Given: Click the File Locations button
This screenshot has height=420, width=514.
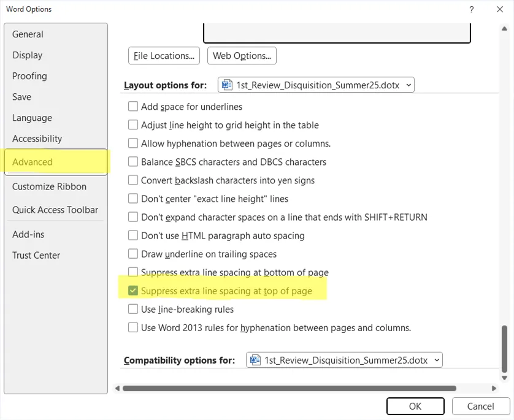Looking at the screenshot, I should 164,56.
